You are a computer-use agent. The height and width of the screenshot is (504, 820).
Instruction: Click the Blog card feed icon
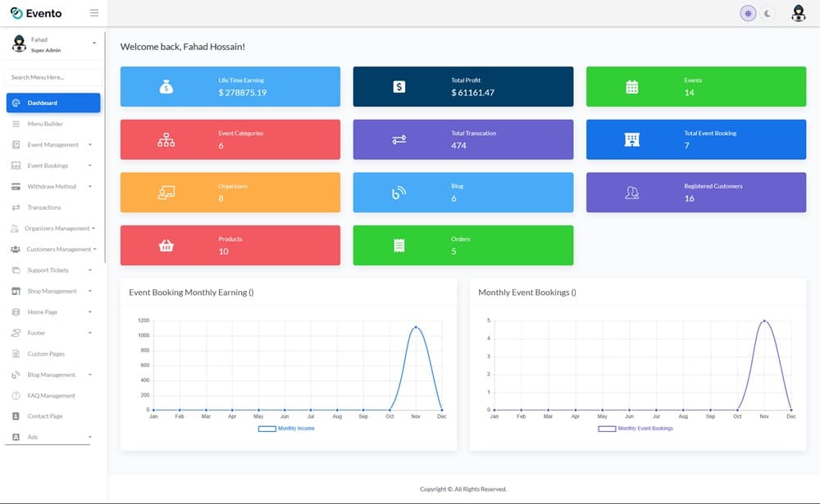click(x=399, y=193)
